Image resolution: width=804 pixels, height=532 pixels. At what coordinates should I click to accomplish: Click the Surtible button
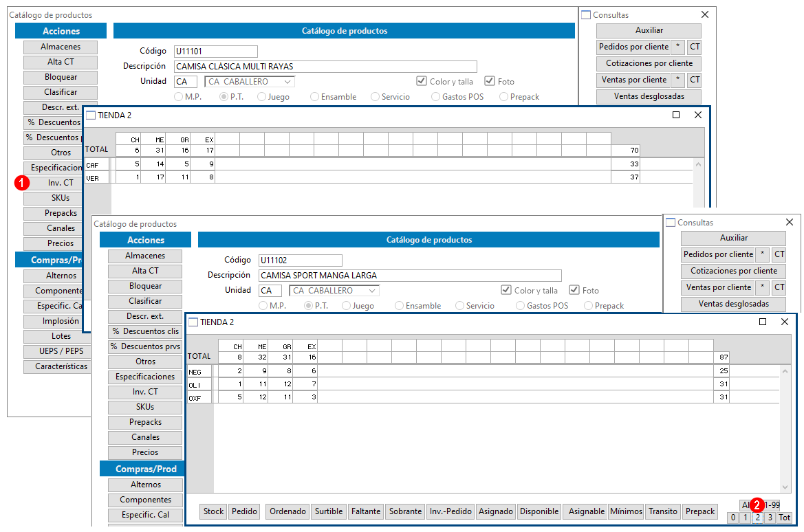point(329,511)
